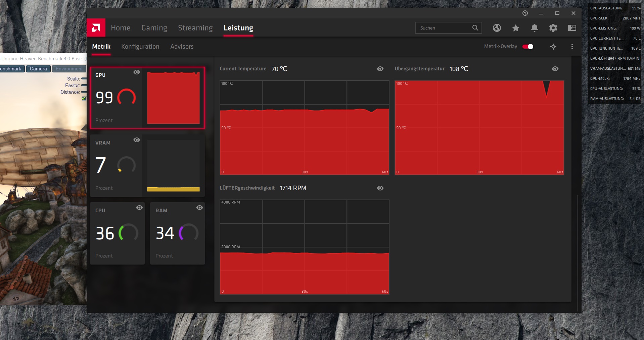Click the Distance slider in Heaven Benchmark

84,92
